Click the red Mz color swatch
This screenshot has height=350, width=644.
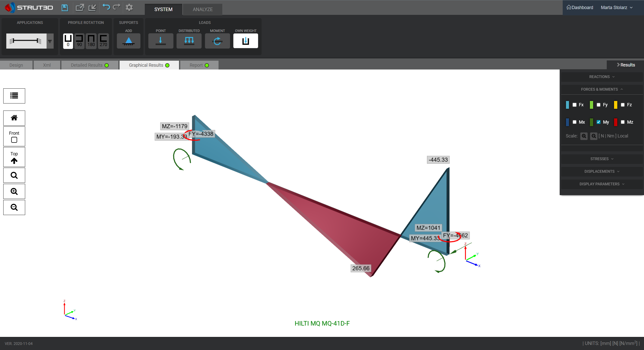616,122
